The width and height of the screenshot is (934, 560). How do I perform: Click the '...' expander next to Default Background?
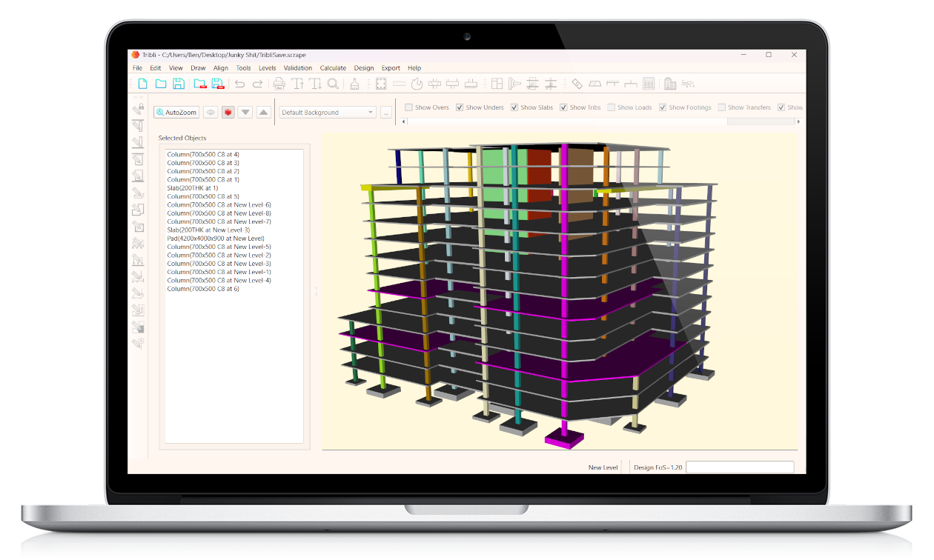[x=385, y=111]
